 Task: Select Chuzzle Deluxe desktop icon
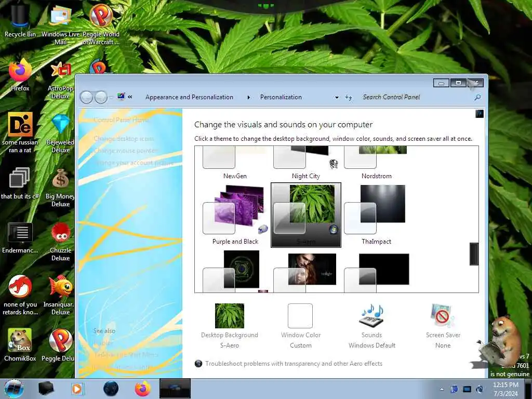pos(60,242)
